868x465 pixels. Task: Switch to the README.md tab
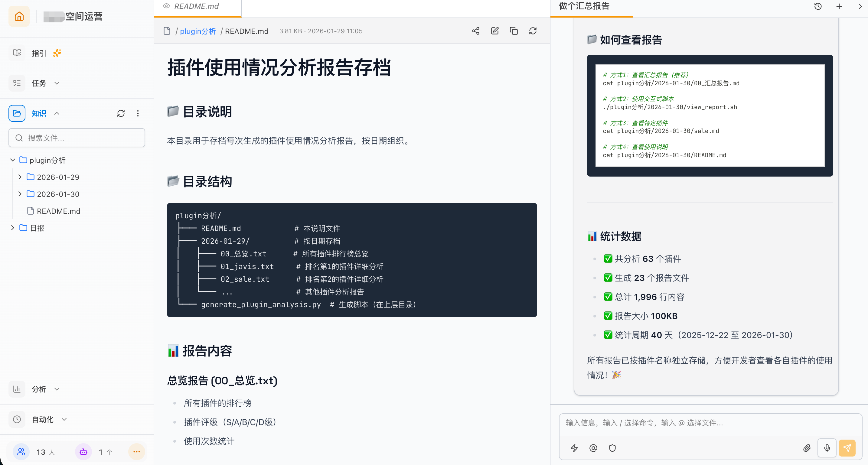click(x=197, y=6)
